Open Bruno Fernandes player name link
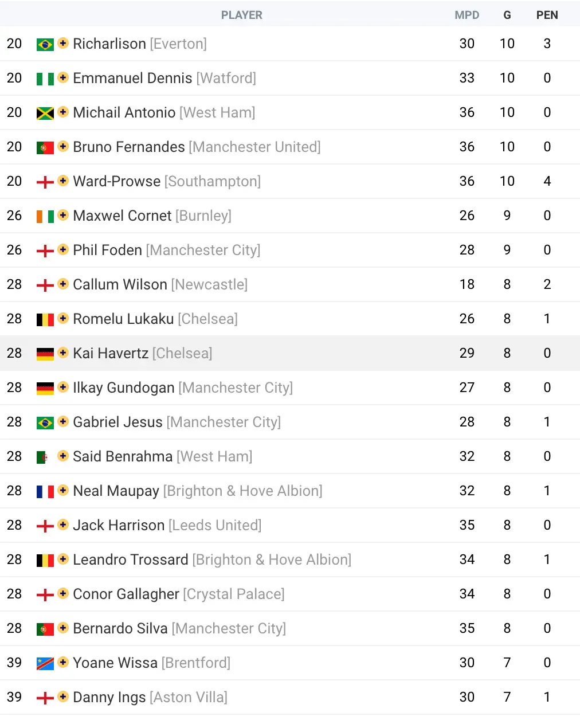The width and height of the screenshot is (580, 728). click(129, 147)
